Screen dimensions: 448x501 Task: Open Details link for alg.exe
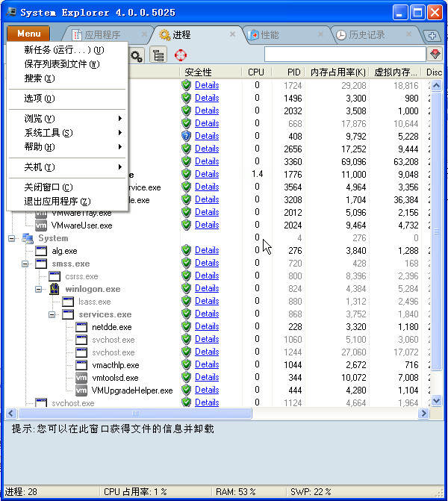[207, 250]
